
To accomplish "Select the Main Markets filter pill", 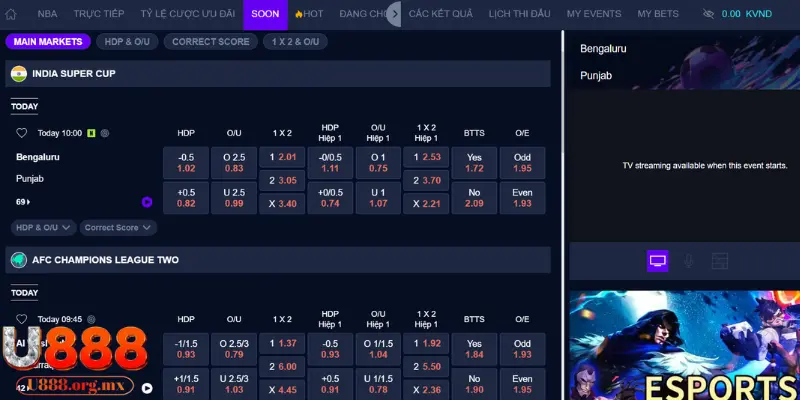I will [x=48, y=42].
